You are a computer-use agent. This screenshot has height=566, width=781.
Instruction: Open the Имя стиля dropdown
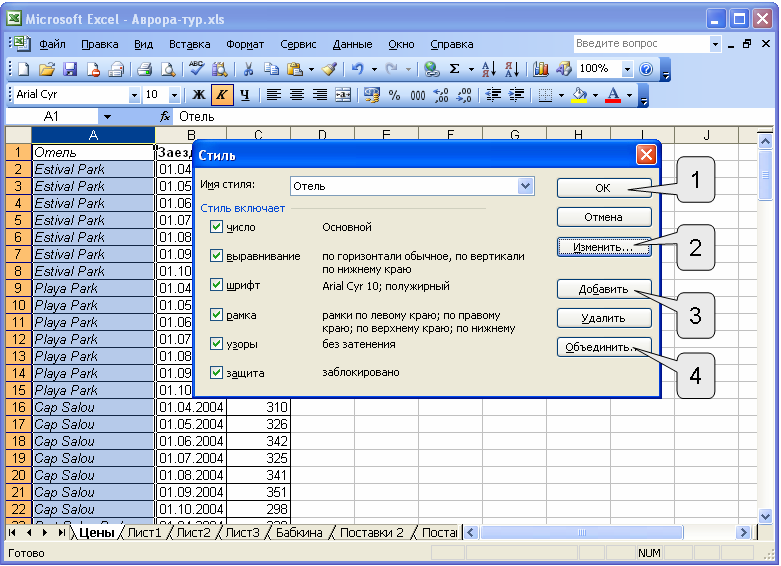coord(525,186)
